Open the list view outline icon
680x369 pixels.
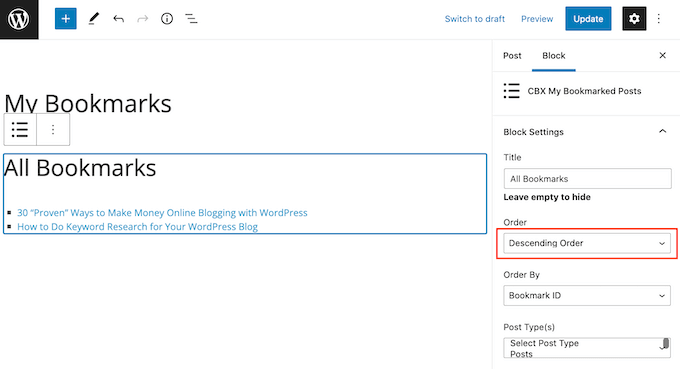tap(191, 19)
